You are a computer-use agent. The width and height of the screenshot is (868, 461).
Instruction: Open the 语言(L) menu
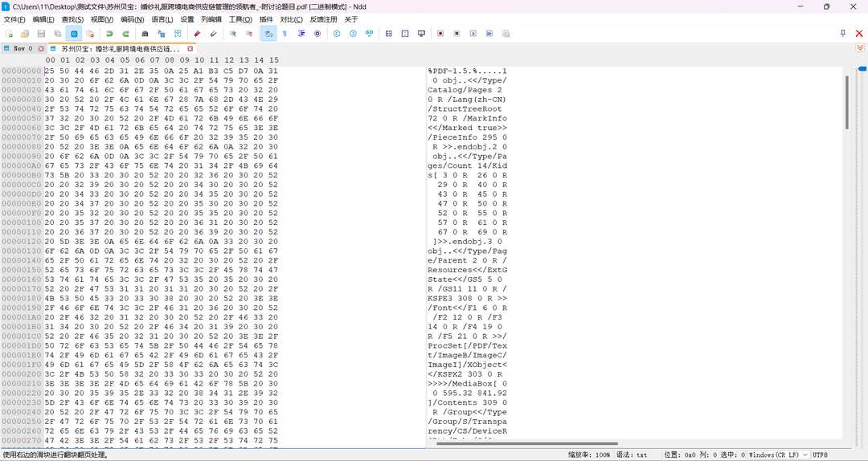(x=162, y=19)
